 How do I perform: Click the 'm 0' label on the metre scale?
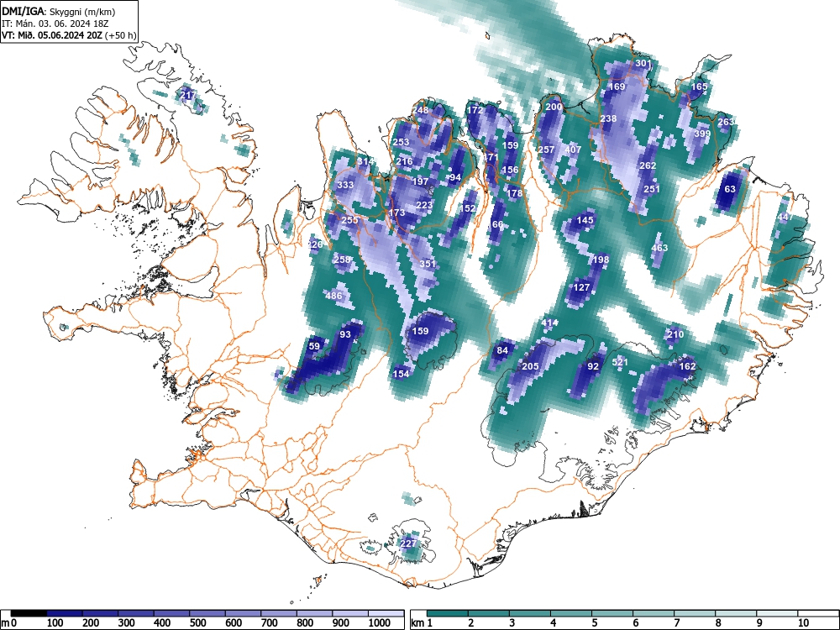(8, 623)
